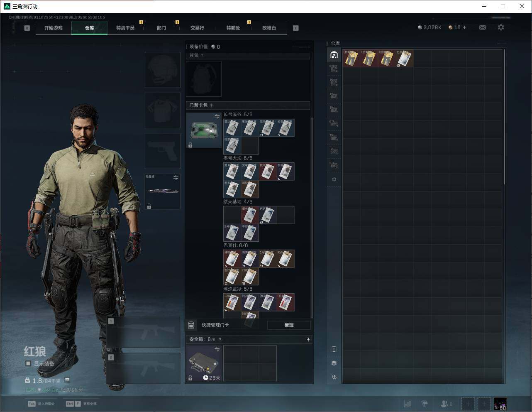Click the 管理 button

tap(289, 325)
